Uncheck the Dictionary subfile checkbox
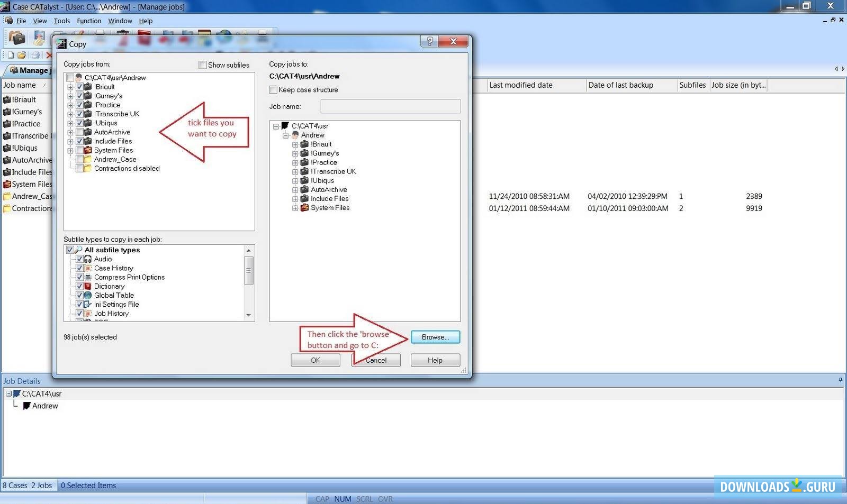847x504 pixels. pyautogui.click(x=79, y=286)
